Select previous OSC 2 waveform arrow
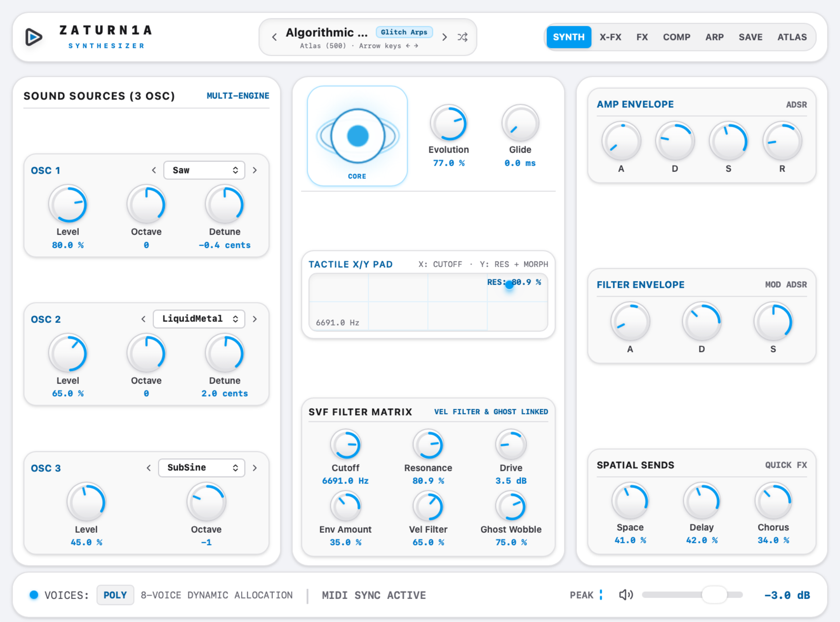The image size is (840, 622). pos(143,319)
